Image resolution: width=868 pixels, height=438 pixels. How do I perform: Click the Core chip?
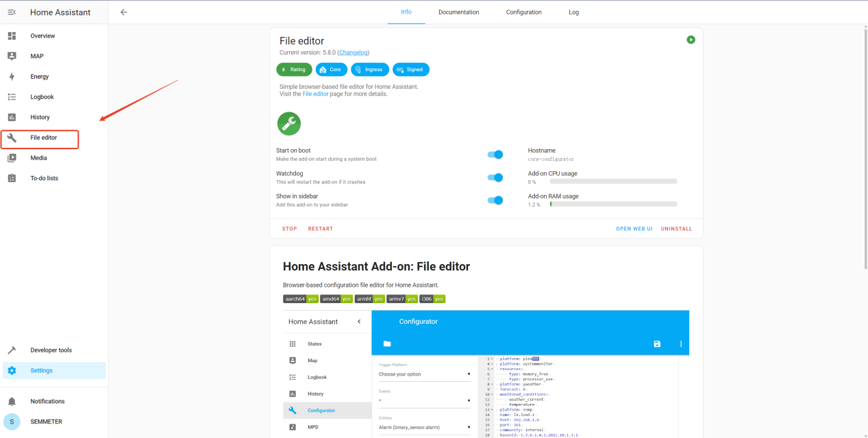[x=332, y=69]
